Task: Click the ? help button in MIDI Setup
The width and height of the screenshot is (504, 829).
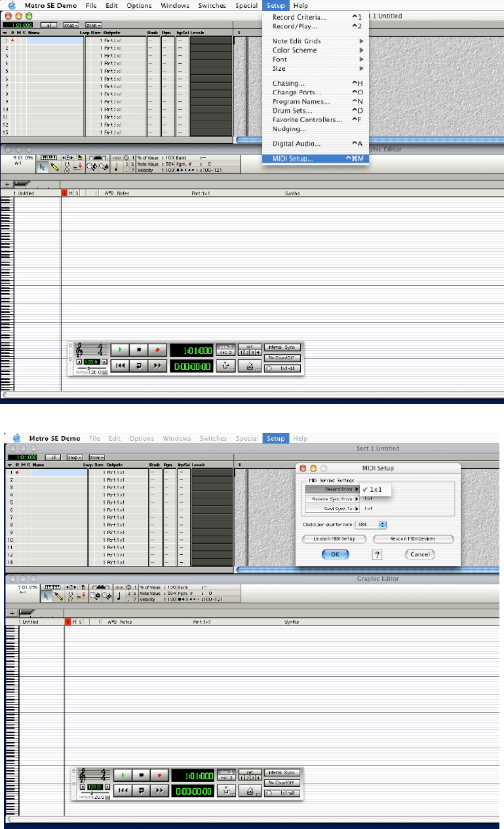Action: tap(377, 555)
